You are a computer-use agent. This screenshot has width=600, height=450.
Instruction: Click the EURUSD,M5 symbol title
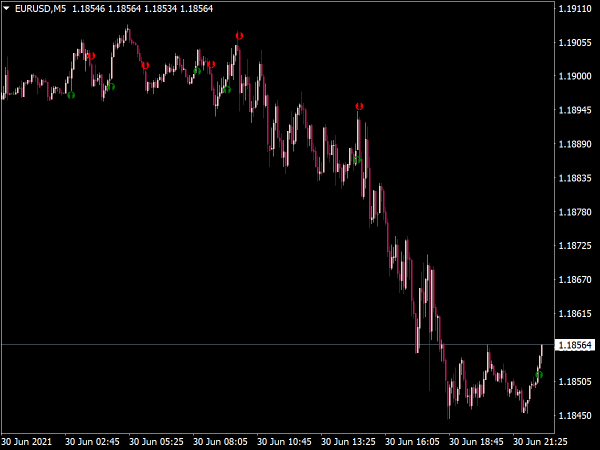(40, 8)
